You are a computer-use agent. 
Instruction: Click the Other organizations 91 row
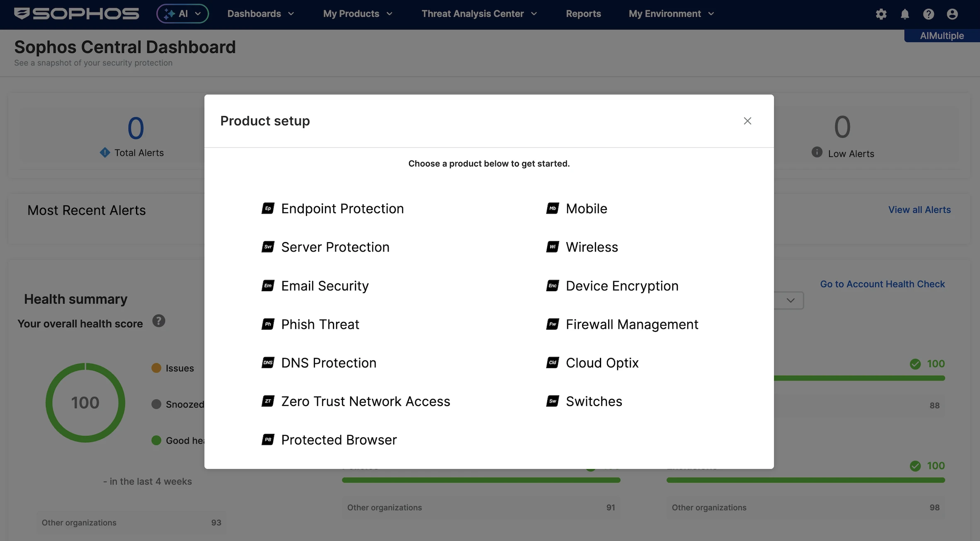pyautogui.click(x=481, y=507)
